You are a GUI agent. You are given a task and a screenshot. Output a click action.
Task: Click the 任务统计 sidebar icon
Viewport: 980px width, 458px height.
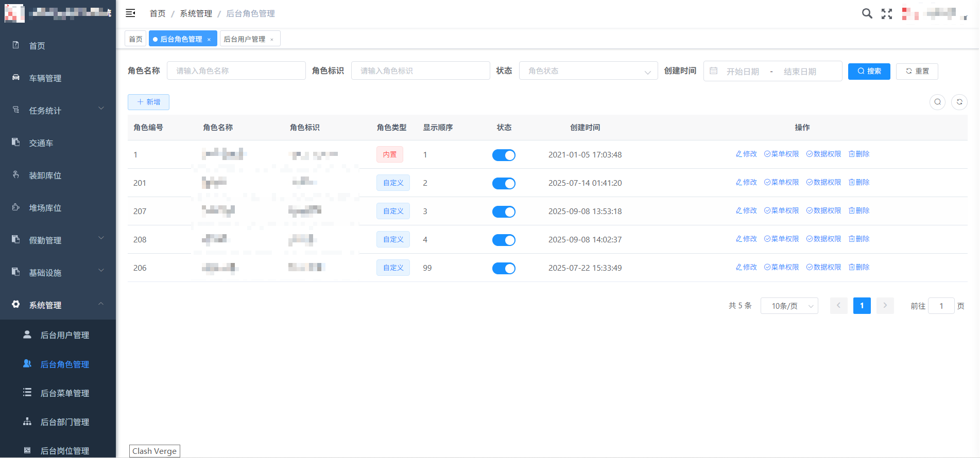tap(16, 110)
